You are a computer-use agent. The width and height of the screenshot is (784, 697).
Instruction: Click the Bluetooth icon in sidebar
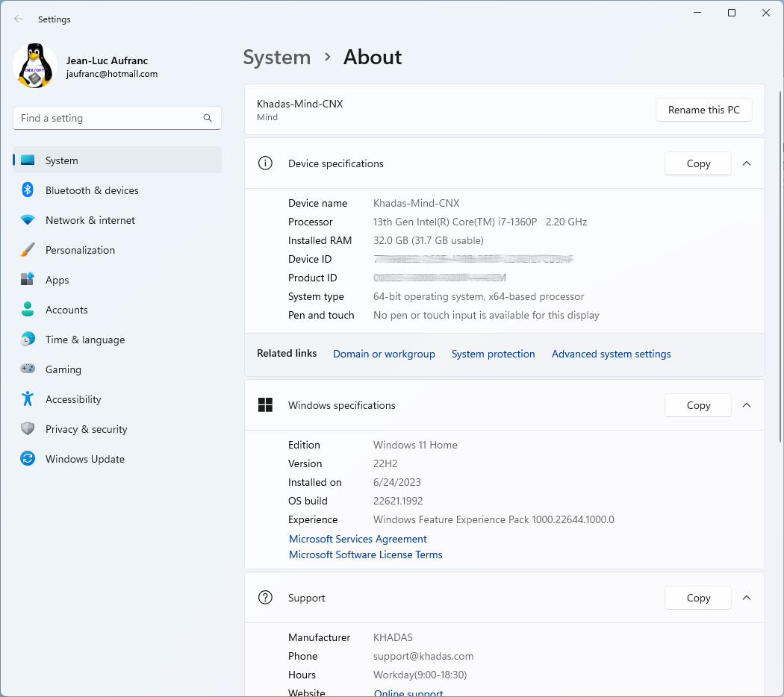pyautogui.click(x=28, y=190)
